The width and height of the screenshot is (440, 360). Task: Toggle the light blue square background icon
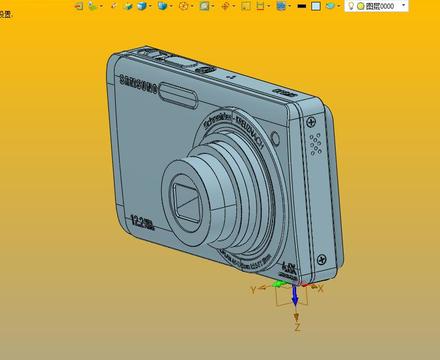click(x=316, y=6)
